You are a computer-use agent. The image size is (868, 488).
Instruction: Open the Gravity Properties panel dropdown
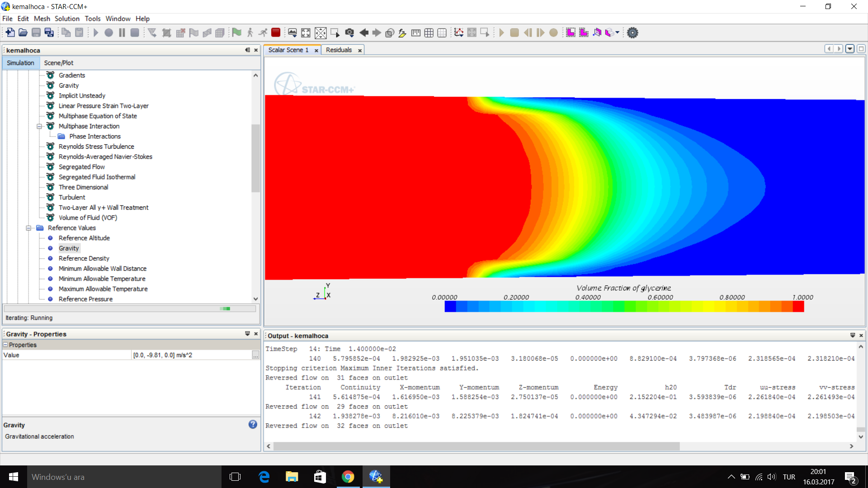(x=247, y=333)
